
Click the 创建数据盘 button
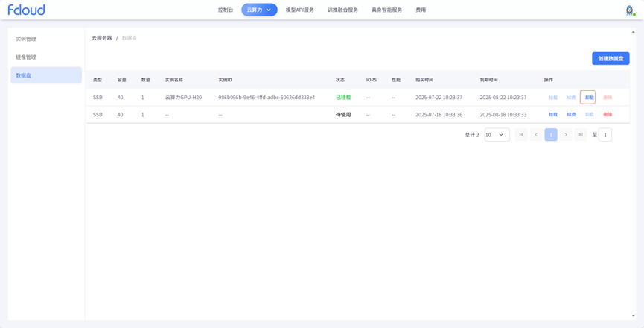pyautogui.click(x=610, y=58)
